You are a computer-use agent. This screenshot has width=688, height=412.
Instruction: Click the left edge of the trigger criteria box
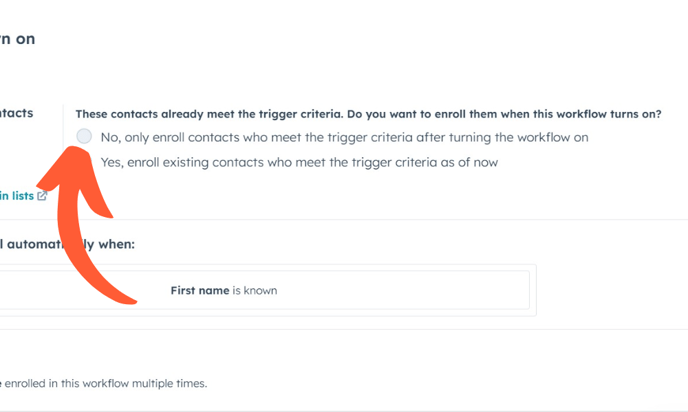[4, 290]
